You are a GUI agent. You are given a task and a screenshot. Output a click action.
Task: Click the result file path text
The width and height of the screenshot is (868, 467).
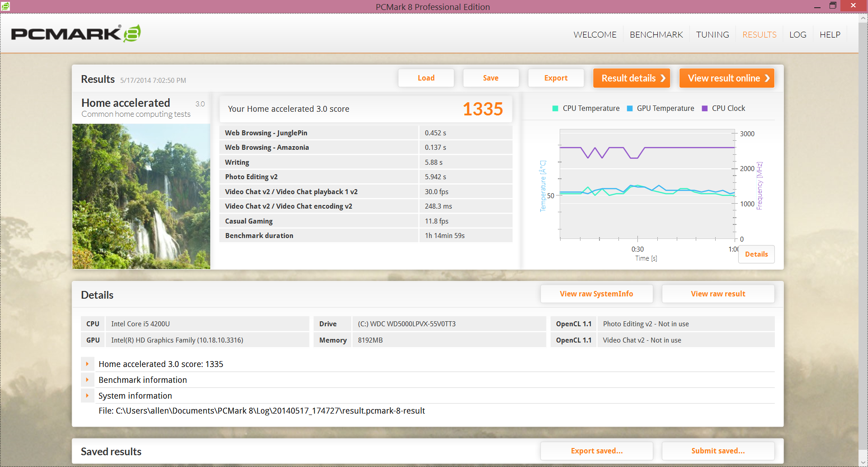(262, 411)
